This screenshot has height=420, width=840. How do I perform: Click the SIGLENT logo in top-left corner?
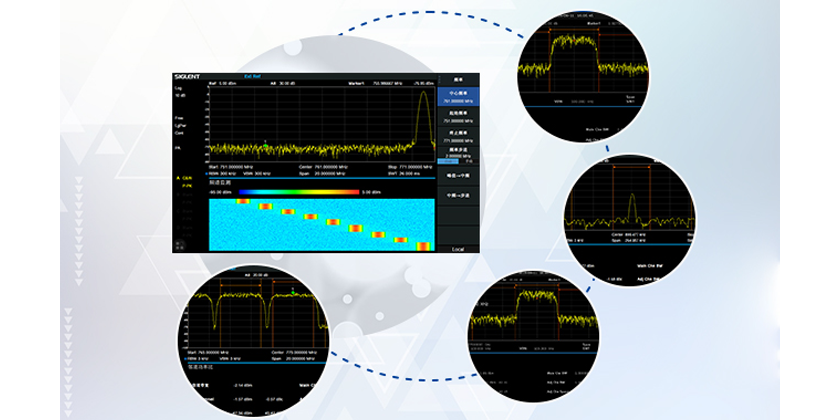(188, 76)
